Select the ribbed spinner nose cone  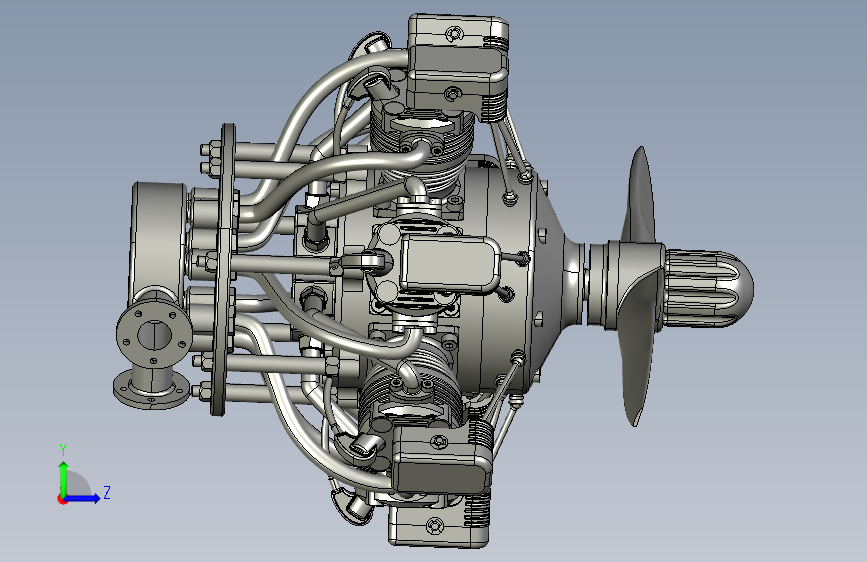coord(709,288)
